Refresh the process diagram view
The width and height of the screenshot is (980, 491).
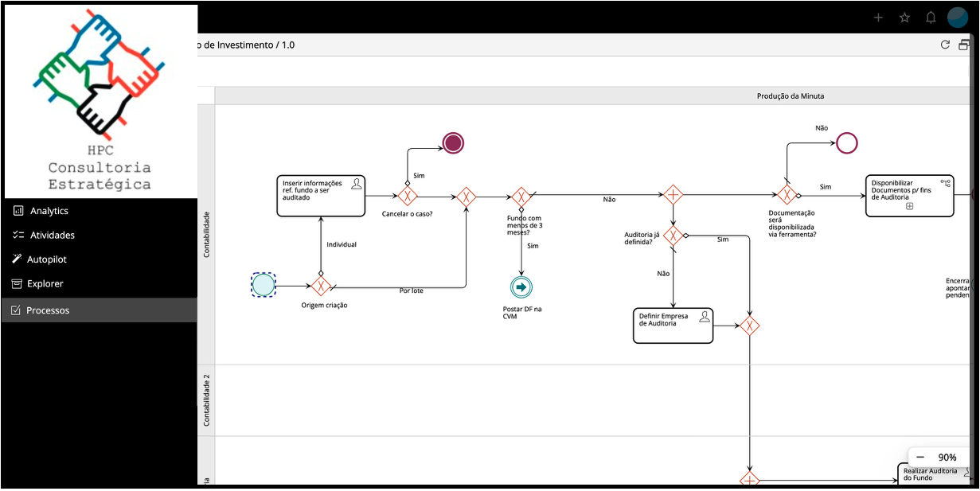(x=945, y=45)
